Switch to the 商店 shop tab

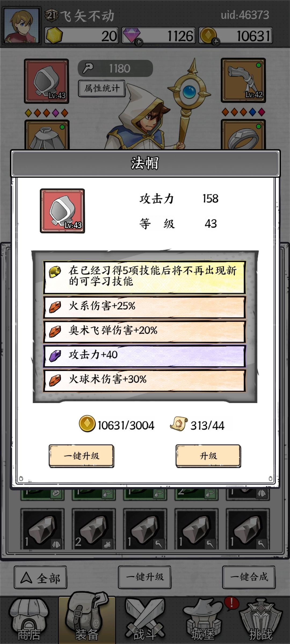(29, 620)
